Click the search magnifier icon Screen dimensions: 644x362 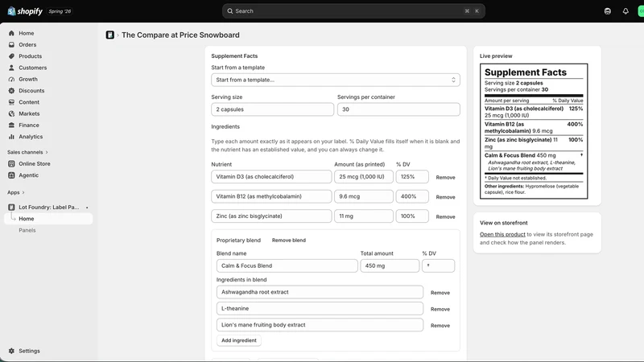[x=230, y=11]
